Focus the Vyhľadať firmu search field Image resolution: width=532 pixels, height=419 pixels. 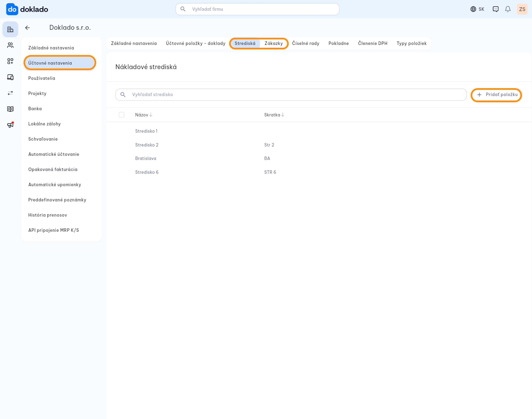pos(257,9)
